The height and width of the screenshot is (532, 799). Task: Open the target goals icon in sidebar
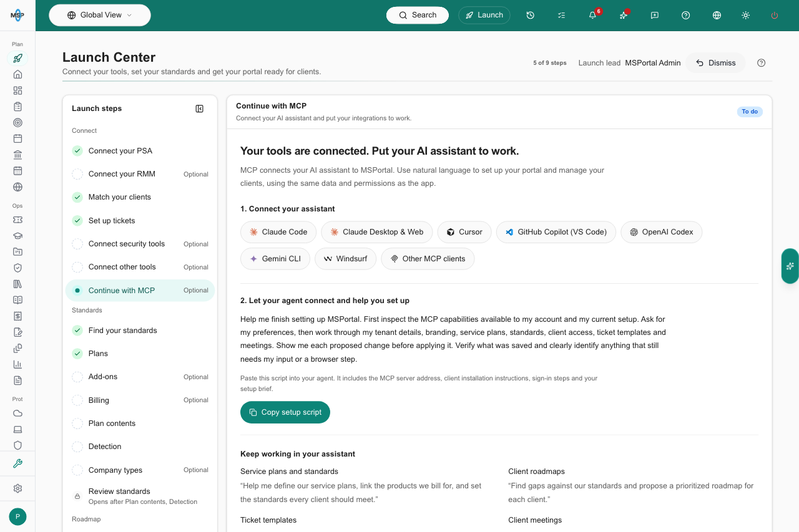17,122
